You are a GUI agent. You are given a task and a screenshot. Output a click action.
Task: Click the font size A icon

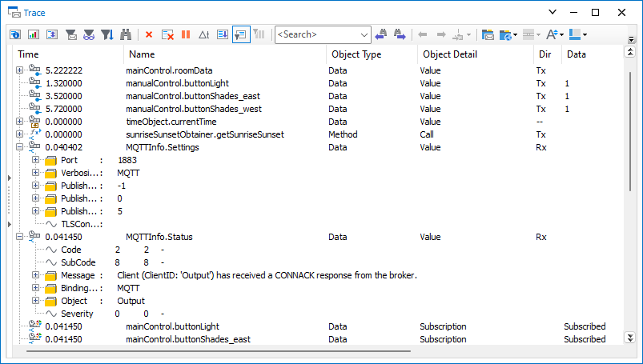click(552, 35)
